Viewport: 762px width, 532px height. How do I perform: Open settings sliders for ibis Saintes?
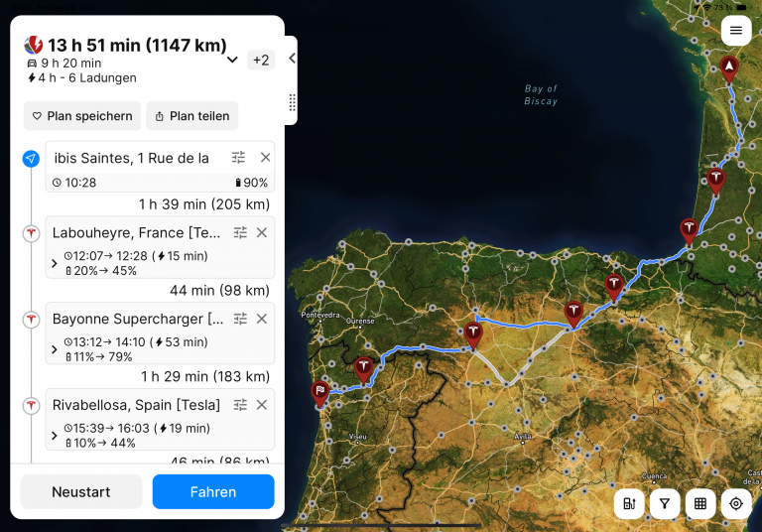click(x=238, y=158)
